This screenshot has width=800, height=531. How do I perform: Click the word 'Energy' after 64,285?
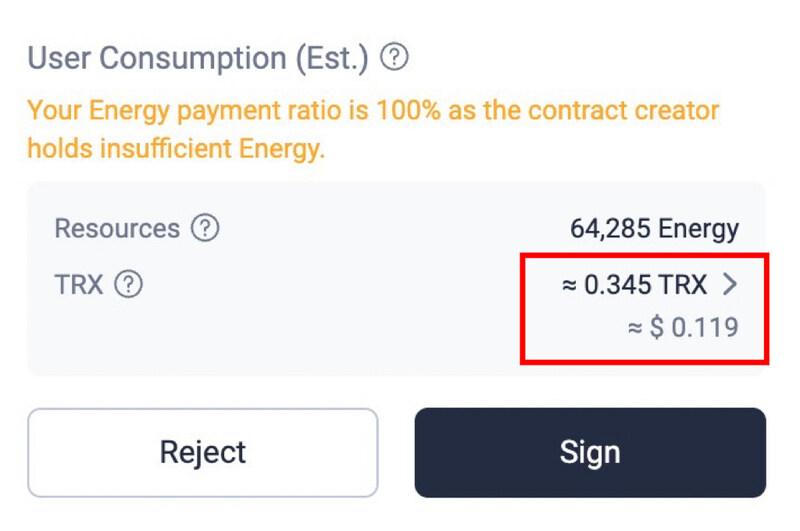[698, 229]
